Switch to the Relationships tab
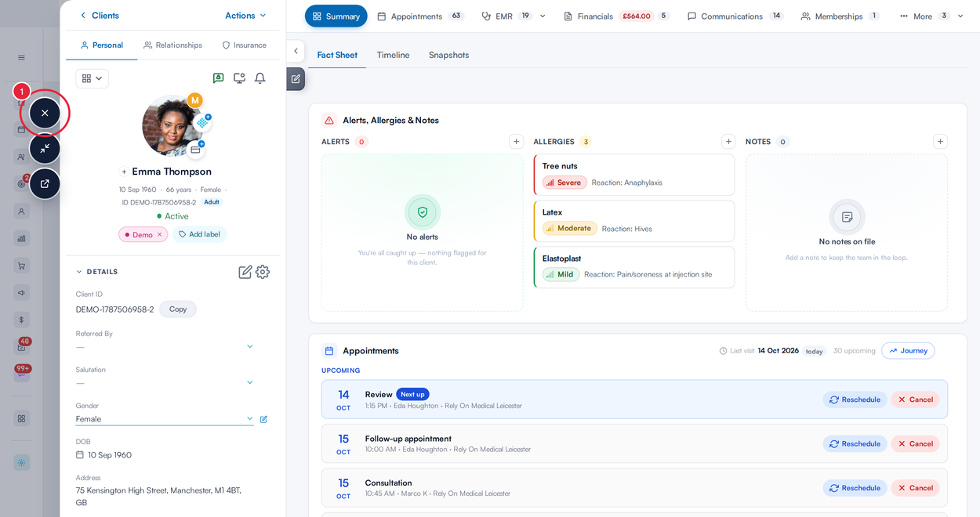This screenshot has width=980, height=517. pyautogui.click(x=172, y=45)
